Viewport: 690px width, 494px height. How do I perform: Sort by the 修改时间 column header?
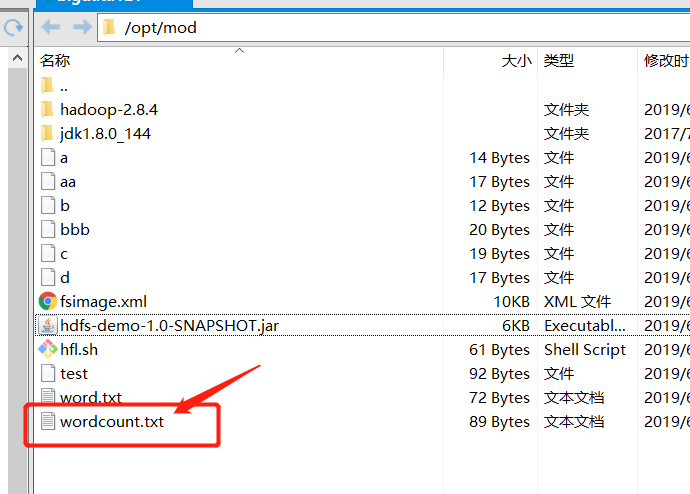[667, 60]
